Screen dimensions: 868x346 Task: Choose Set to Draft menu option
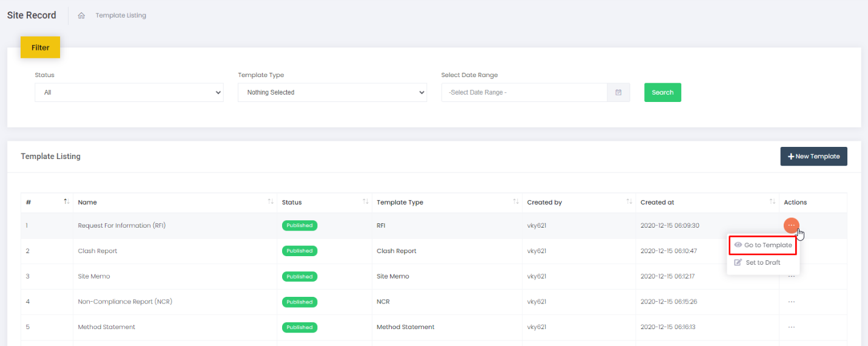click(762, 263)
